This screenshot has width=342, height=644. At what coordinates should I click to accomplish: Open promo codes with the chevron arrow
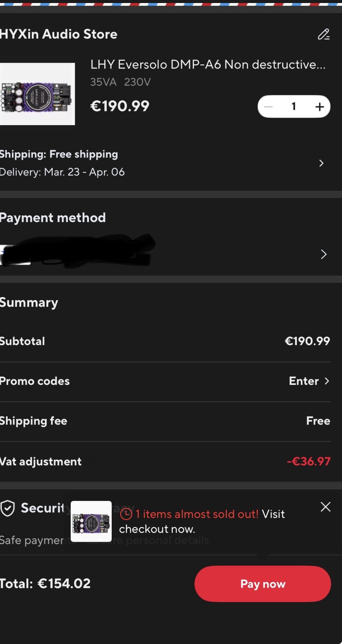[327, 381]
